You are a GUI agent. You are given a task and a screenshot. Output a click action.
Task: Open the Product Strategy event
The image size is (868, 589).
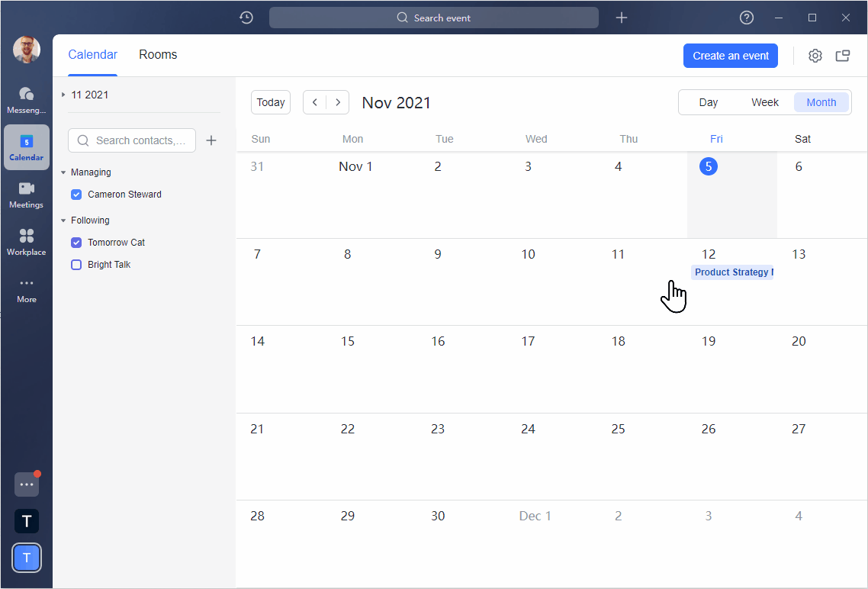click(731, 272)
